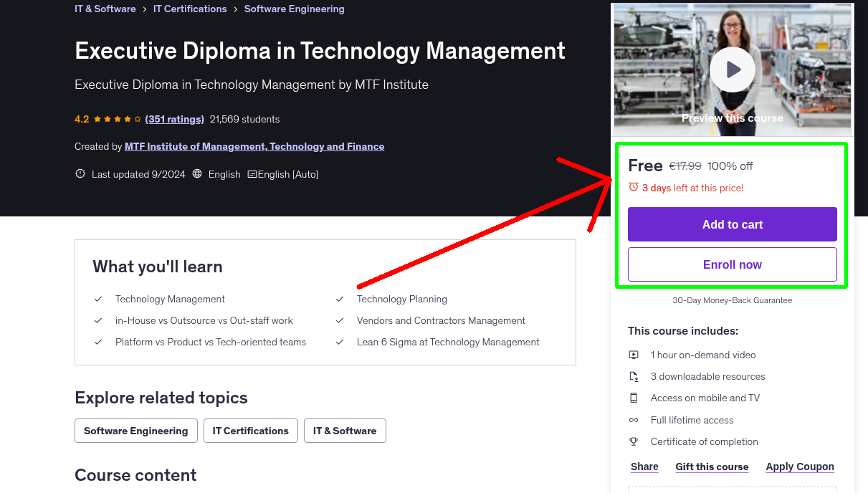This screenshot has width=868, height=493.
Task: Click the red alarm clock icon
Action: coord(634,187)
